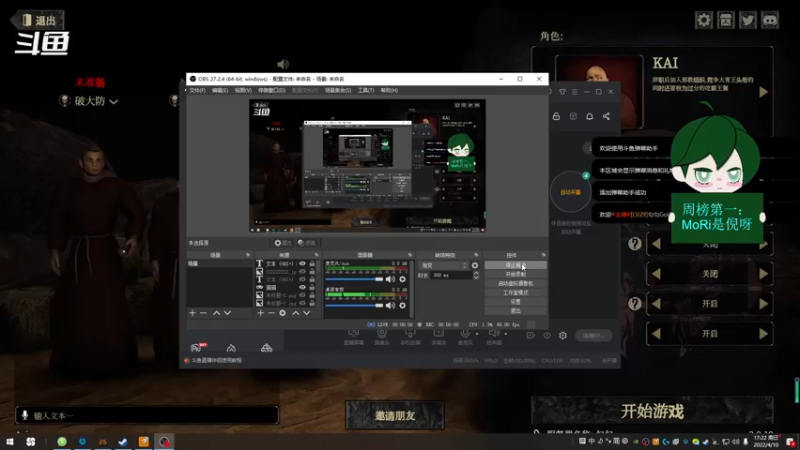Viewport: 800px width, 450px height.
Task: Click the start game button
Action: (x=652, y=411)
